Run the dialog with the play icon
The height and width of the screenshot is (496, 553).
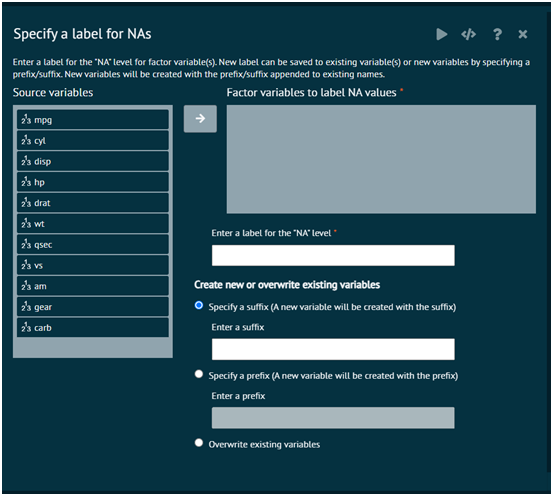coord(442,34)
